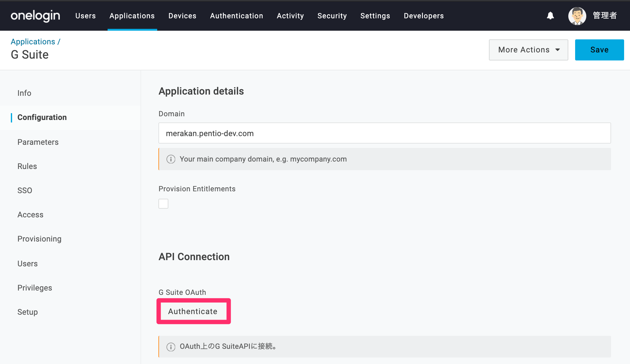The image size is (630, 364).
Task: Open the Developers top menu
Action: point(424,16)
